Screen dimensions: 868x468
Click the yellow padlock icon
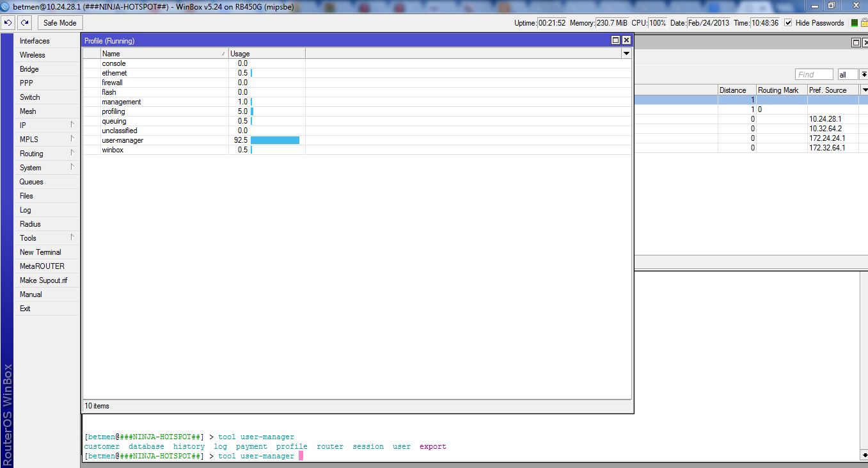click(x=864, y=23)
